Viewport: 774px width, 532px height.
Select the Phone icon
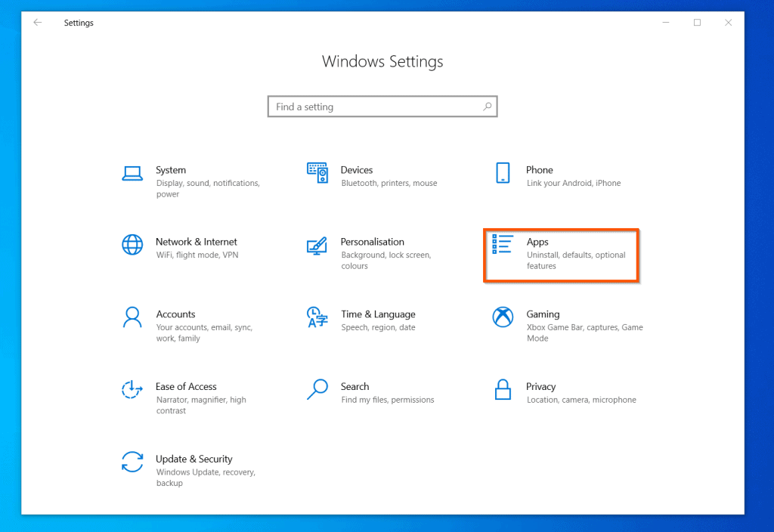click(503, 173)
